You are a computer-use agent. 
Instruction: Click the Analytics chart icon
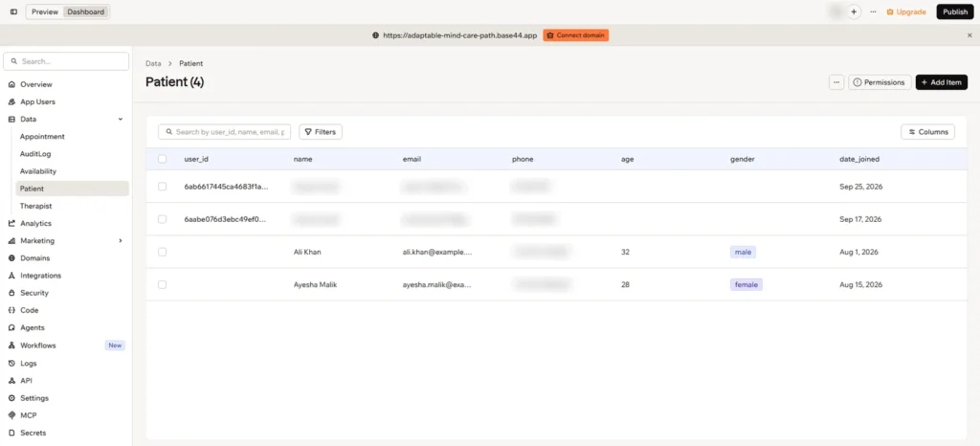pyautogui.click(x=11, y=224)
